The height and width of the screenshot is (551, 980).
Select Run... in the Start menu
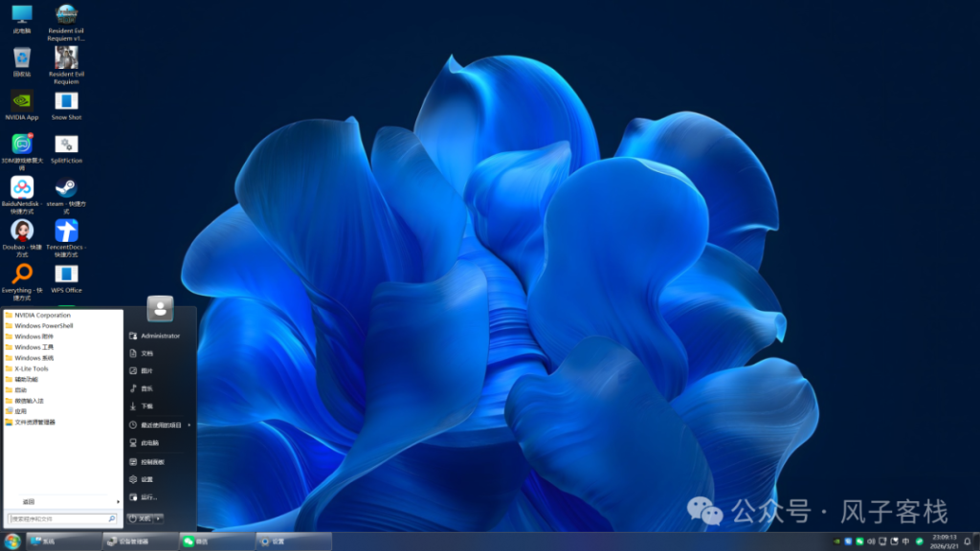coord(148,496)
